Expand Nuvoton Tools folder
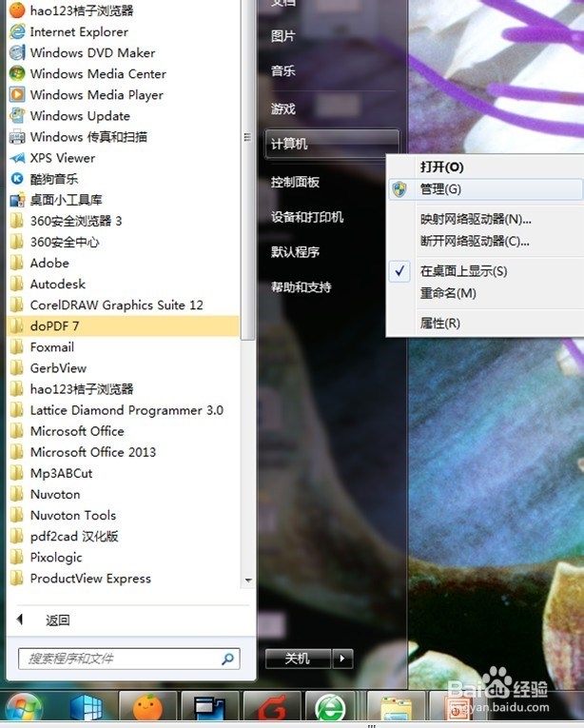 [124, 516]
